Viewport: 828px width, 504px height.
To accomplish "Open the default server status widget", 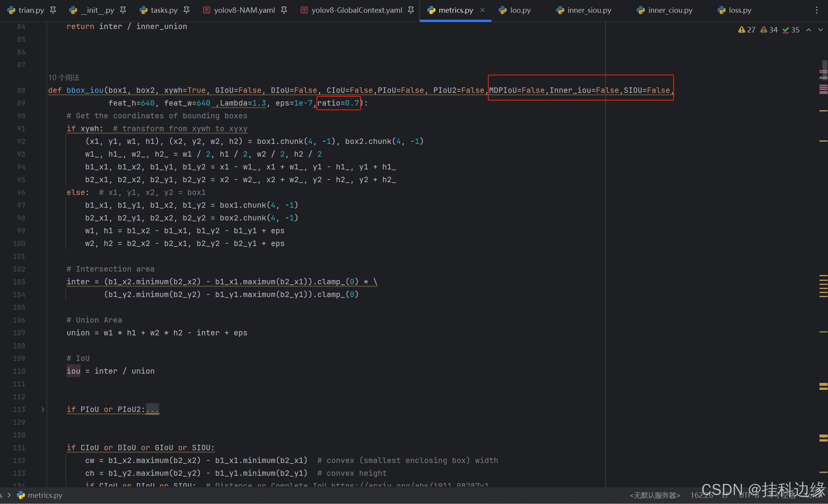I will [x=655, y=495].
